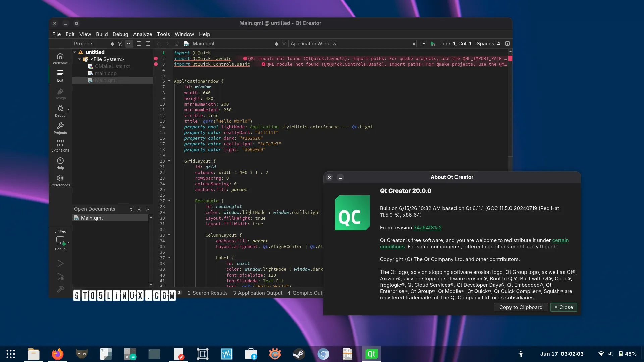644x362 pixels.
Task: Open the Design mode
Action: (x=60, y=94)
